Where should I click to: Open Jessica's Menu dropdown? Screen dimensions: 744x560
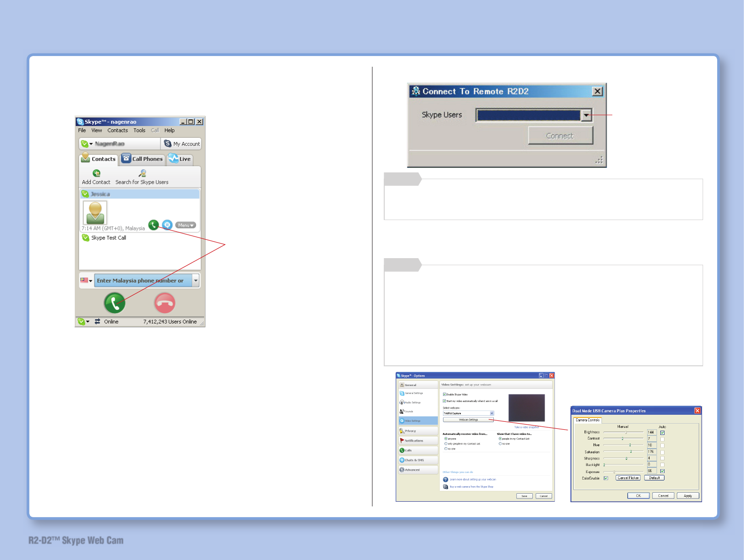186,225
